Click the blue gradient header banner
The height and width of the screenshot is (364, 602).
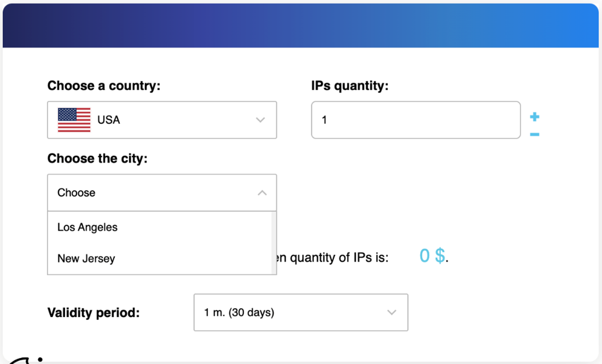click(300, 26)
